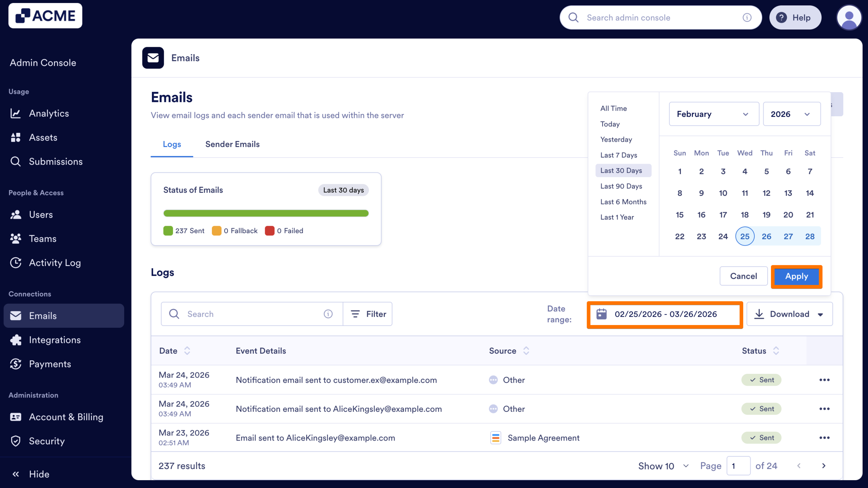
Task: Select the Analytics icon
Action: tap(16, 113)
